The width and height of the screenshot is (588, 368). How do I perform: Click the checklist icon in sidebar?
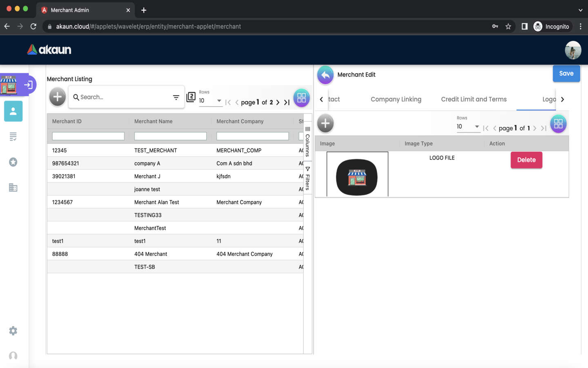[x=13, y=137]
